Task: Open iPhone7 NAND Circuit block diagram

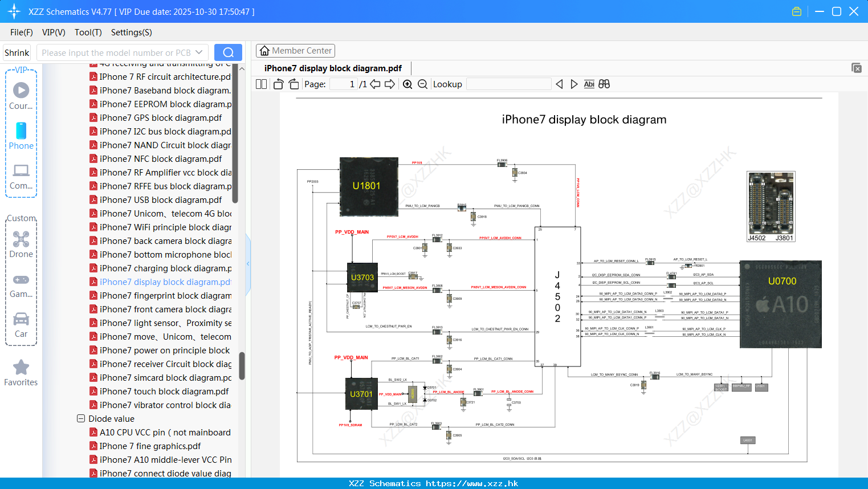Action: click(x=161, y=145)
